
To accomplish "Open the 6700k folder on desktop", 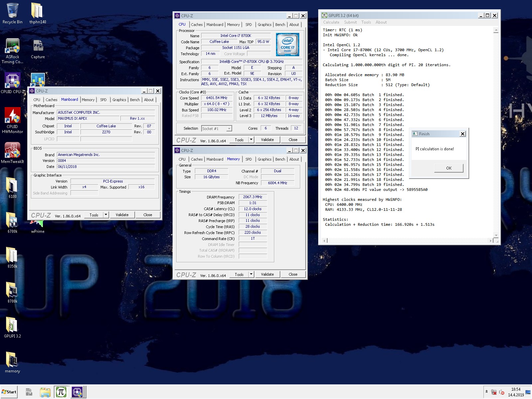I will click(x=12, y=223).
